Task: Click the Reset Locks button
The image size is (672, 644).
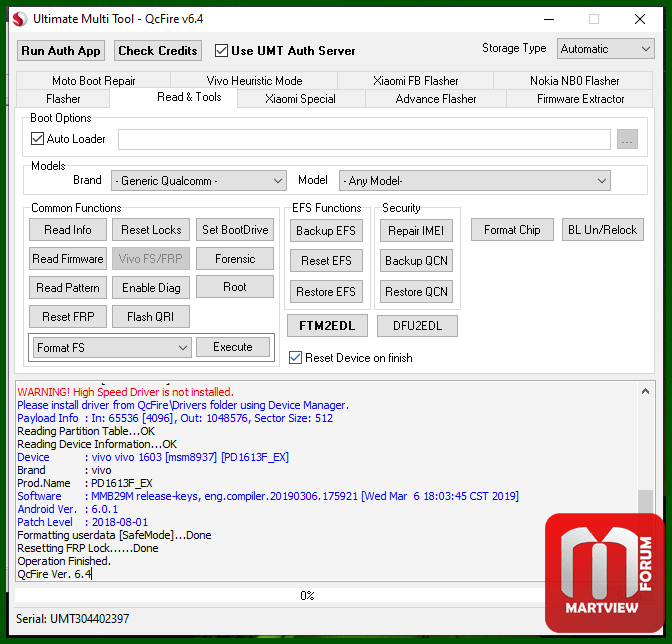Action: point(151,230)
